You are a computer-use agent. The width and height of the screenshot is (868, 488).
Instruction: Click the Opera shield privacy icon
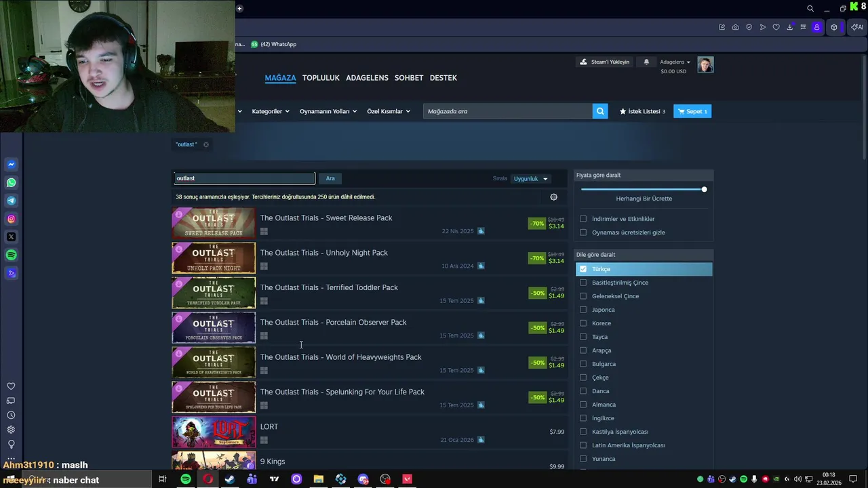point(749,27)
